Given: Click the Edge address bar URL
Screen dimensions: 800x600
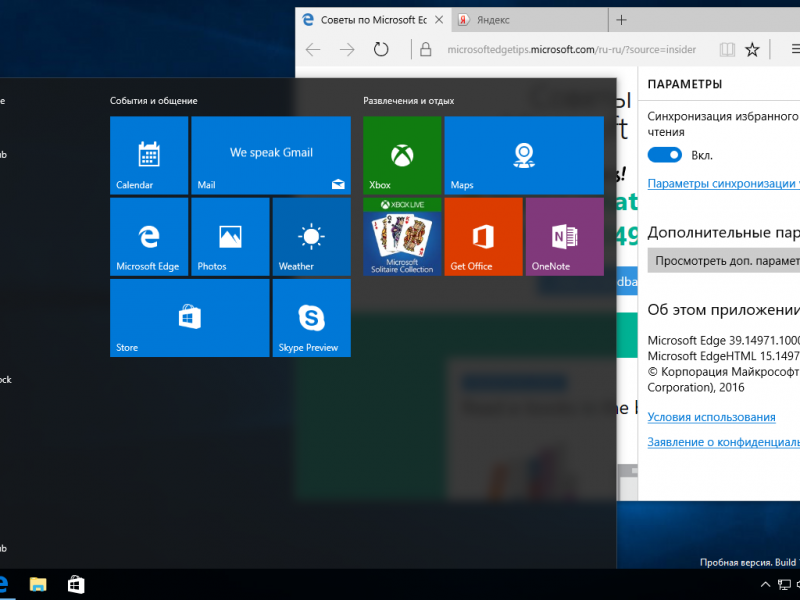Looking at the screenshot, I should tap(571, 49).
